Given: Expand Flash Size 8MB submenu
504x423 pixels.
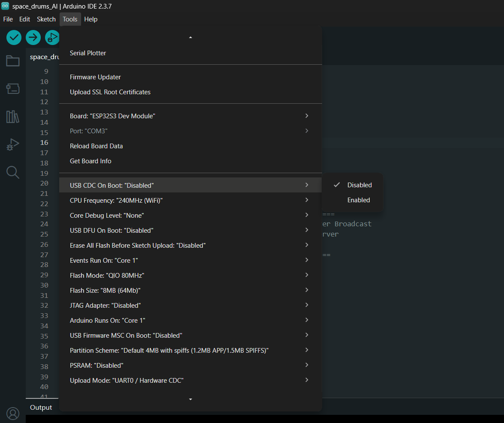Looking at the screenshot, I should pyautogui.click(x=190, y=290).
